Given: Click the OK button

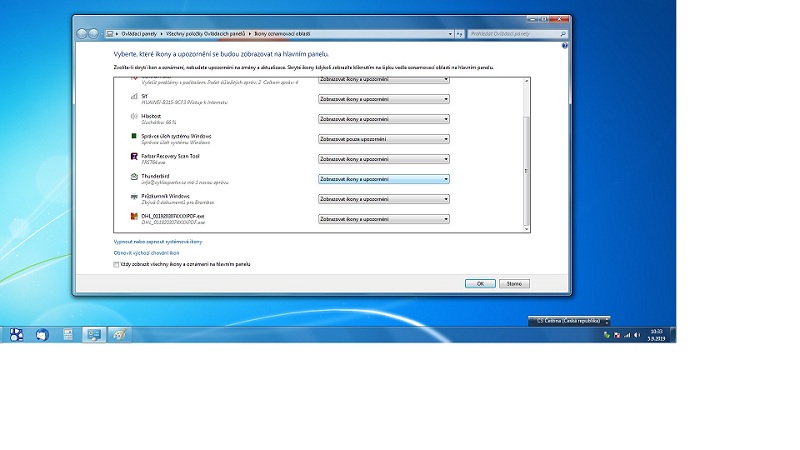Looking at the screenshot, I should pyautogui.click(x=480, y=284).
